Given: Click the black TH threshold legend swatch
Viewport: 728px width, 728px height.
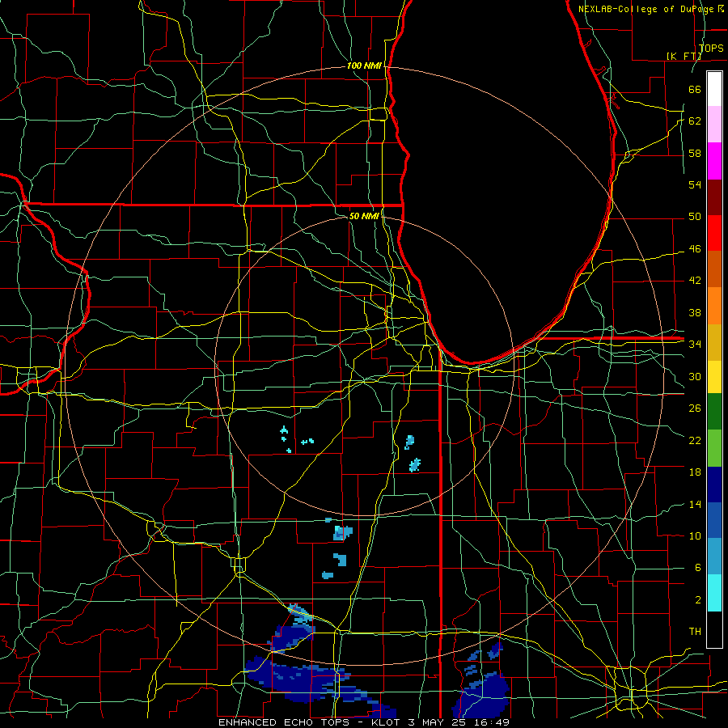Looking at the screenshot, I should click(x=714, y=629).
